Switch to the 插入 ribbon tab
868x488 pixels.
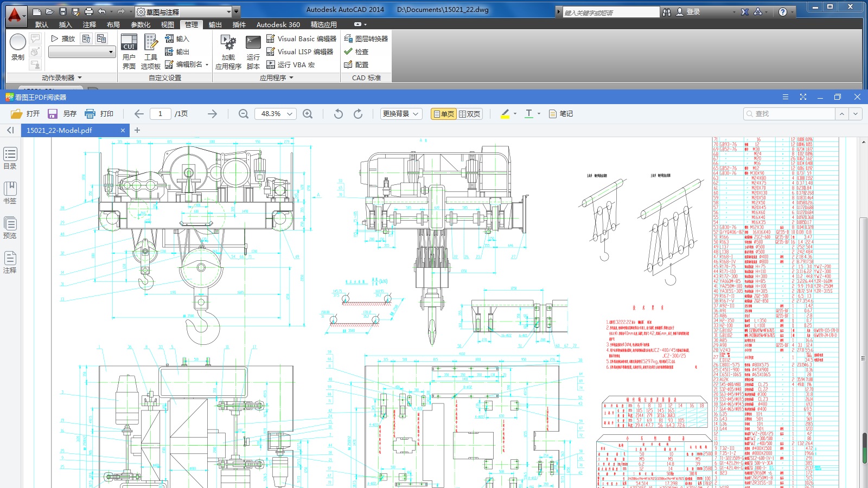pyautogui.click(x=65, y=24)
